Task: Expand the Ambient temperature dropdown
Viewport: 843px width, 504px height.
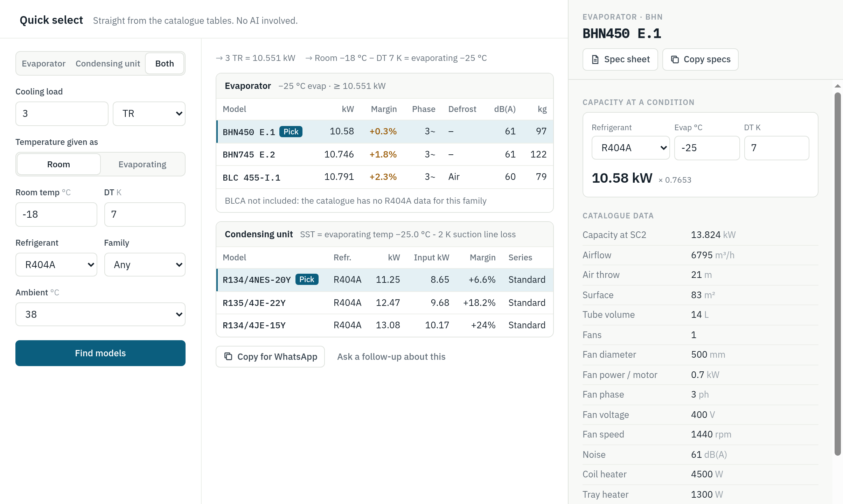Action: pyautogui.click(x=100, y=314)
